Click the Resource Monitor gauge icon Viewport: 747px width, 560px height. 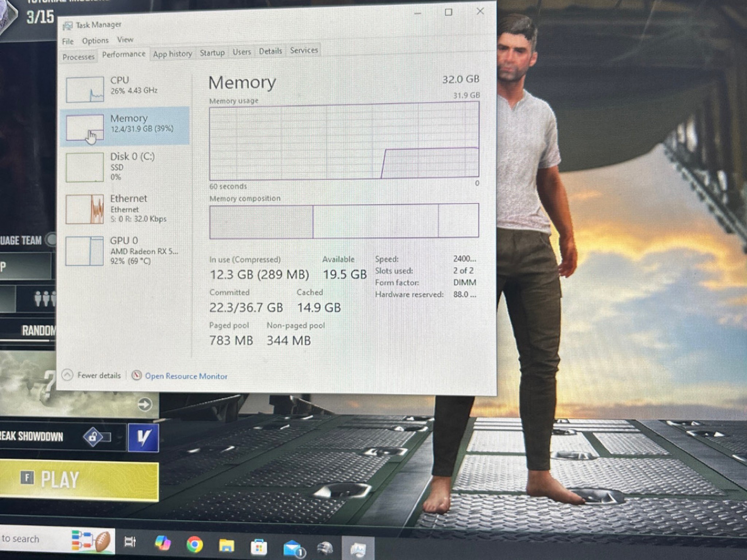[x=137, y=375]
